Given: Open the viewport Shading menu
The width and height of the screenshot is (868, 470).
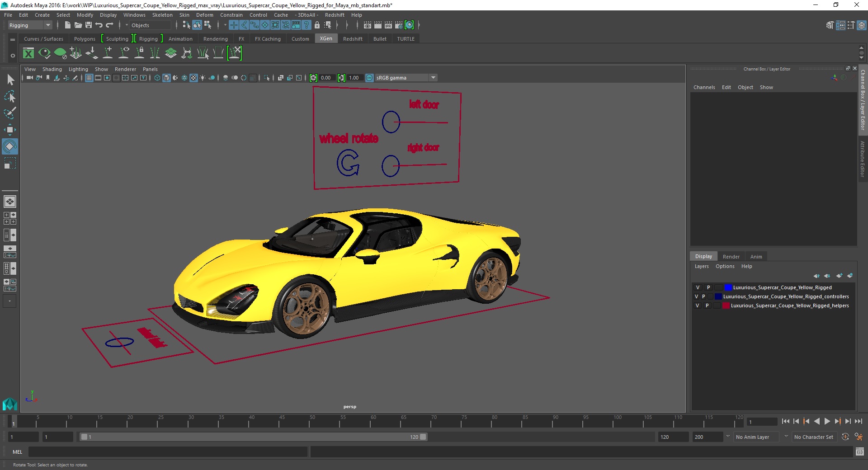Looking at the screenshot, I should pos(52,69).
